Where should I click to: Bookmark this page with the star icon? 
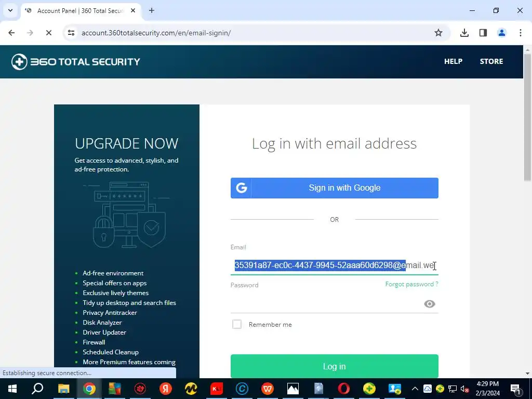438,33
